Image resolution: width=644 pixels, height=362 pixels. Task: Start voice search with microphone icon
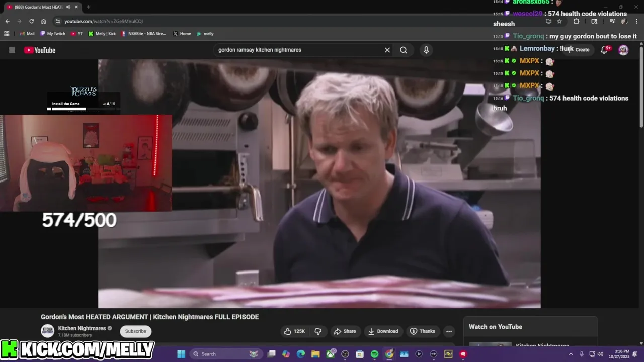click(426, 50)
